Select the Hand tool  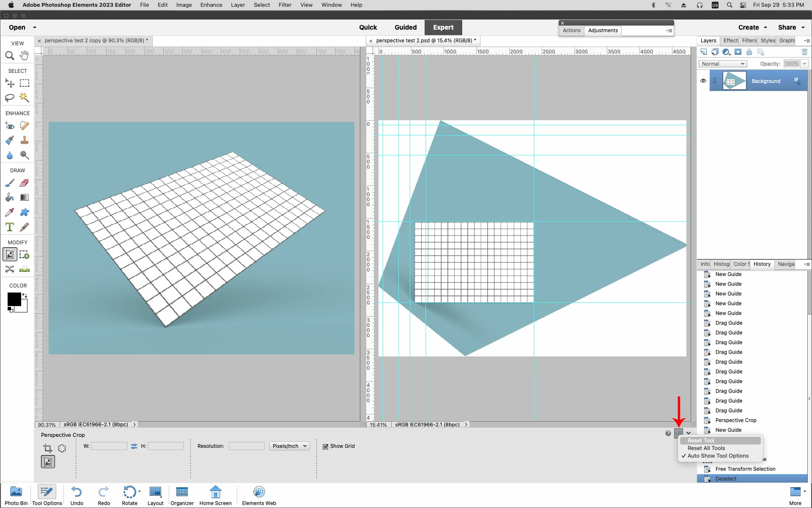click(24, 55)
